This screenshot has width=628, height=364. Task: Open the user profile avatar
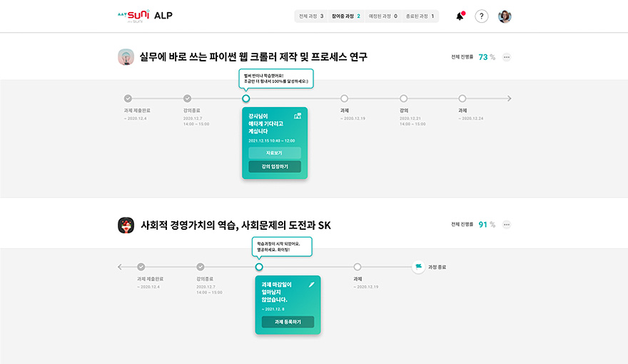point(505,16)
